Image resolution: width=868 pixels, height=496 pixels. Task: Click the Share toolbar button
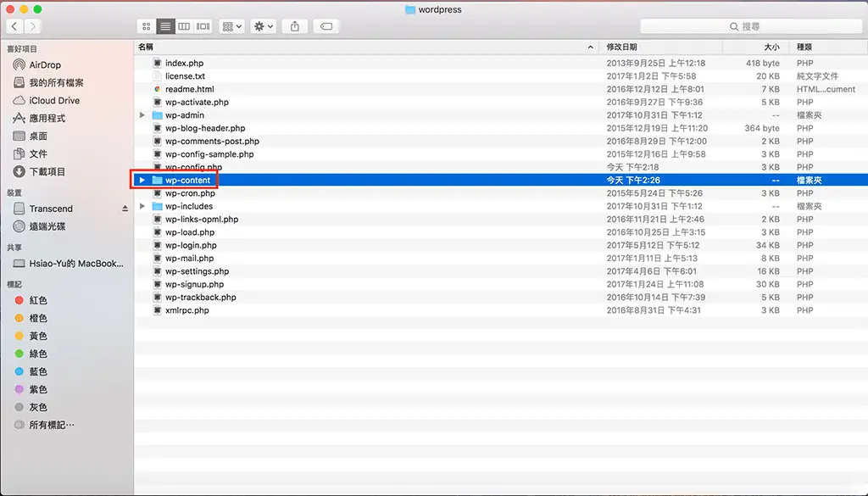295,26
